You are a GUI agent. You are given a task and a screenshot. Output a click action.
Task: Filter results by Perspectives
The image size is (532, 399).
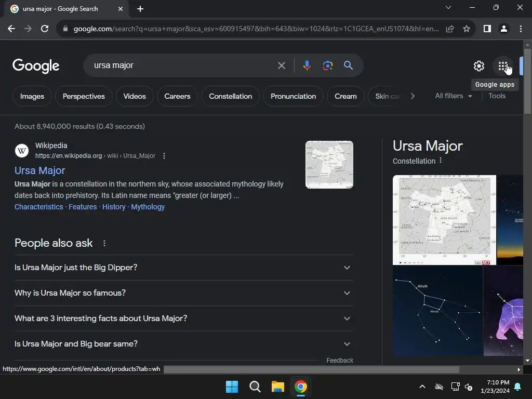click(84, 96)
